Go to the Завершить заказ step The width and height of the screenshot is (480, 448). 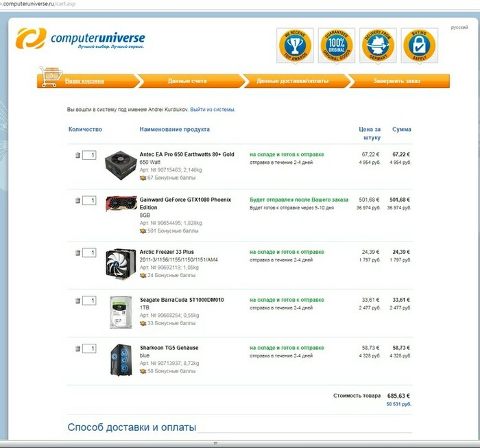pos(396,81)
